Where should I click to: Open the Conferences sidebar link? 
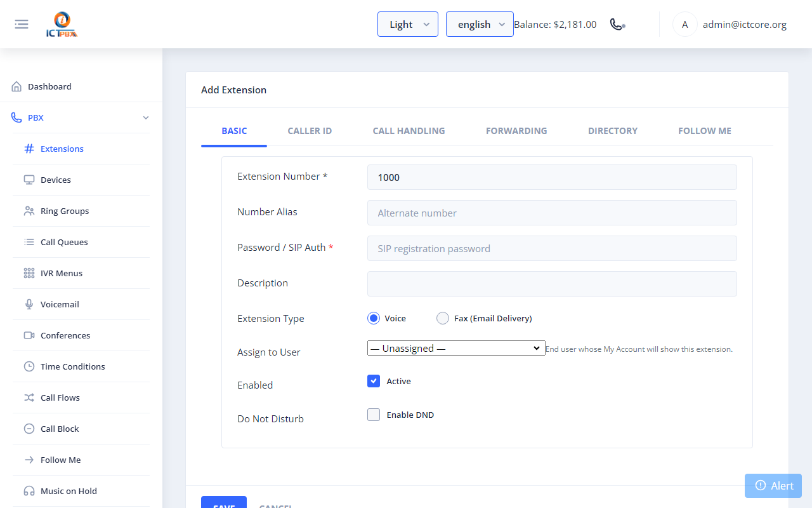[81, 335]
